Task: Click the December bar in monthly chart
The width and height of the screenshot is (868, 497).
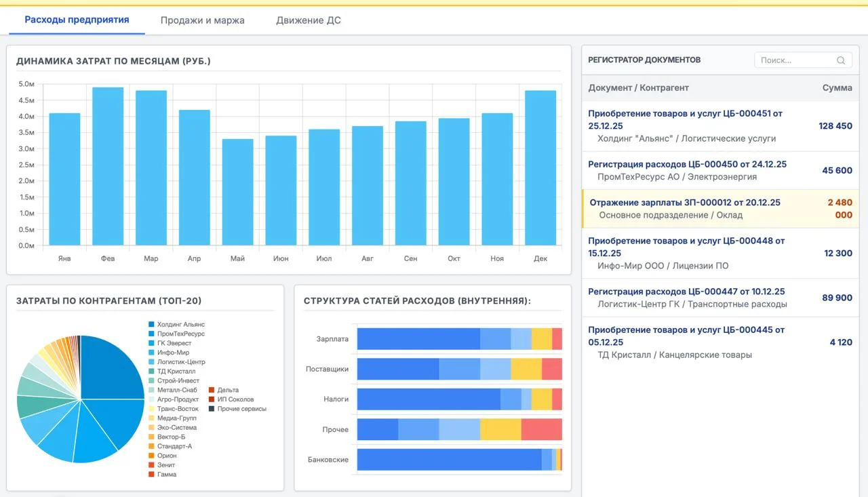Action: click(540, 167)
